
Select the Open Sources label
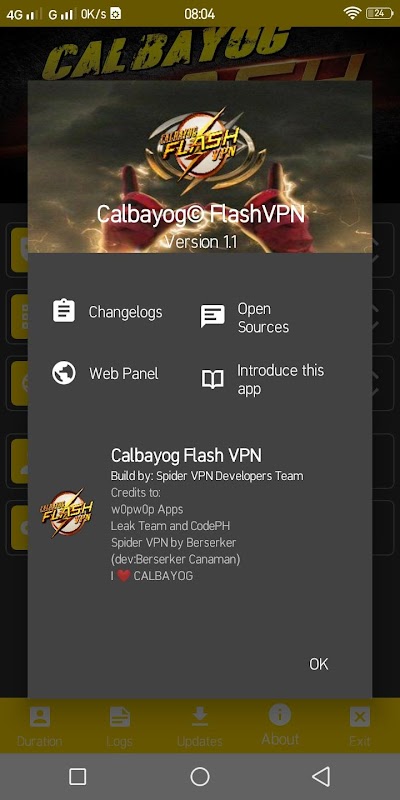(263, 318)
